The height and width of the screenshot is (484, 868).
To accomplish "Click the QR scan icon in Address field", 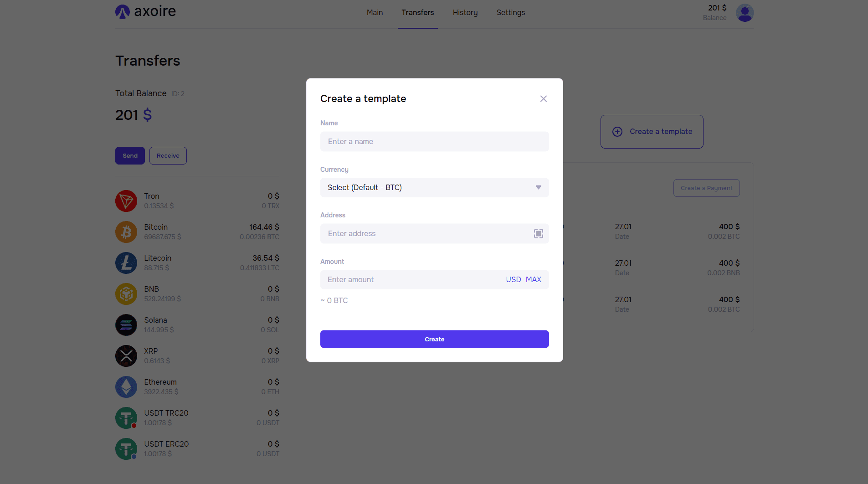I will [538, 234].
